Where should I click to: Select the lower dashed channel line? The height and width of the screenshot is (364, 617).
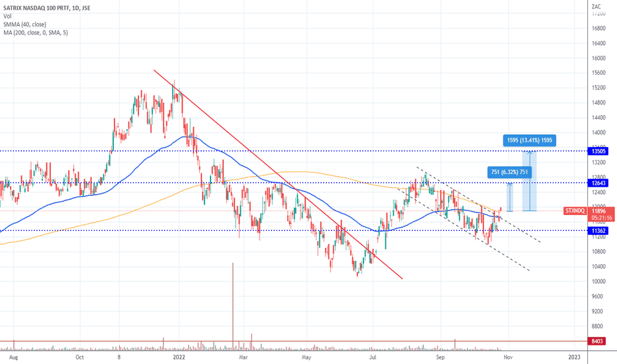[x=464, y=230]
